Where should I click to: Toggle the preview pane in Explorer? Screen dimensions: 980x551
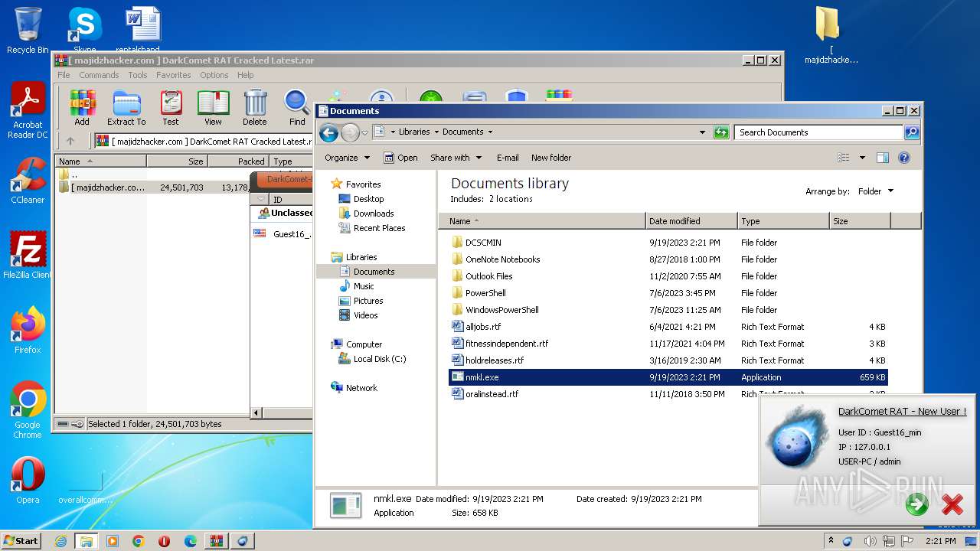click(x=882, y=158)
